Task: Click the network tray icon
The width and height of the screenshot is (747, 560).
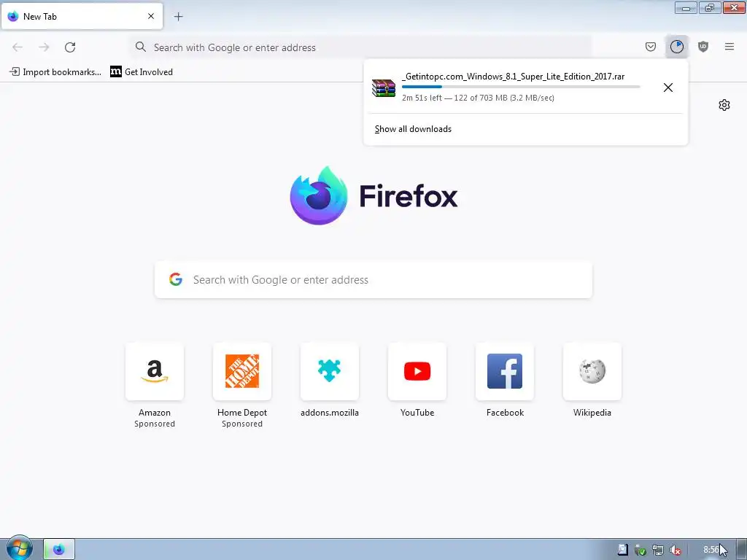Action: tap(658, 550)
